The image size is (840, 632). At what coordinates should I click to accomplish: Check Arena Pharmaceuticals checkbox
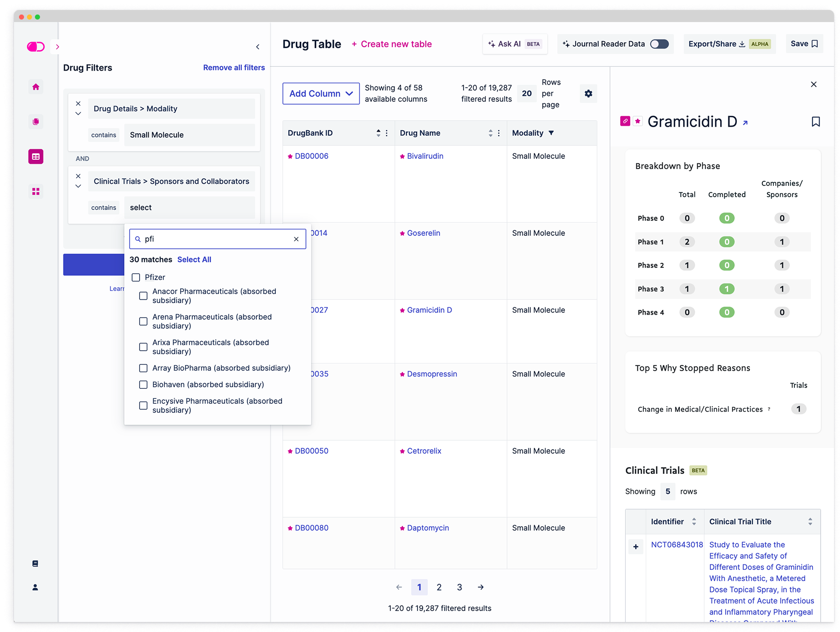[143, 322]
